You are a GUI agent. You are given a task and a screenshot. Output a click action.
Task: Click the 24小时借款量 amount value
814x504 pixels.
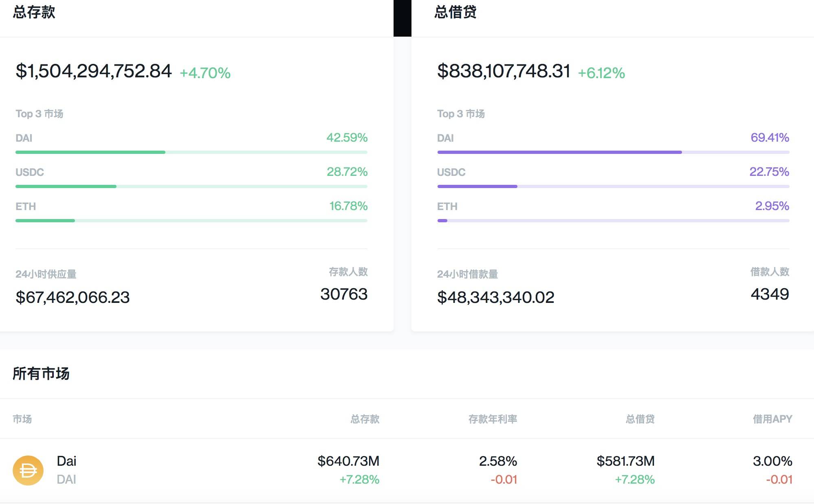495,297
